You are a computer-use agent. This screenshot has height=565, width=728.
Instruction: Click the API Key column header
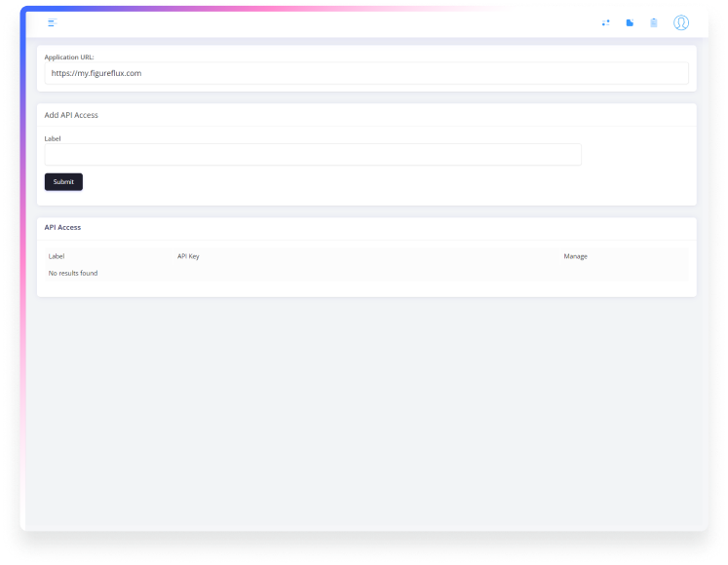[x=188, y=256]
